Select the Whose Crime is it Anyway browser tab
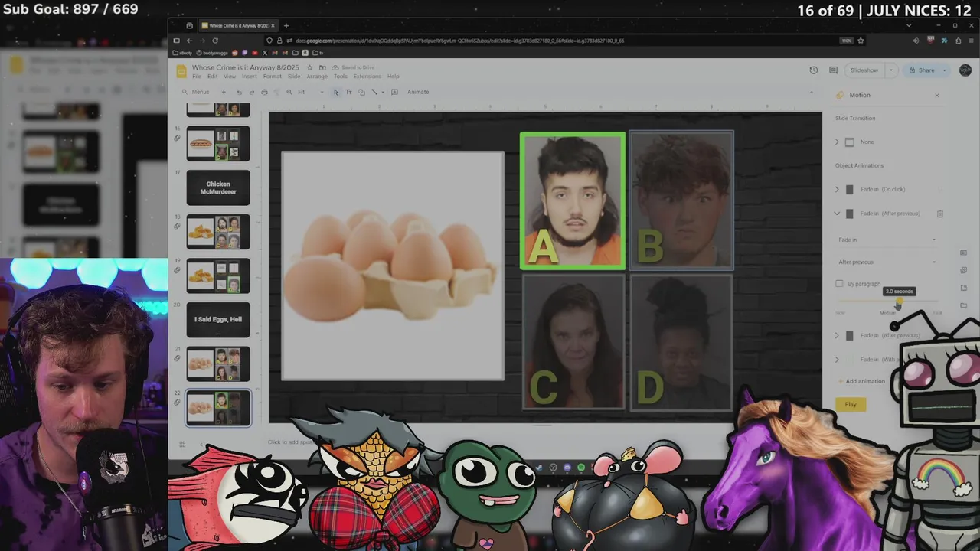 [x=240, y=25]
